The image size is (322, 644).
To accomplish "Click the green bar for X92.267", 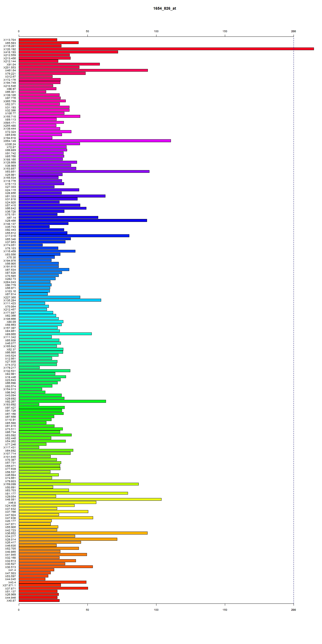I will tap(62, 401).
